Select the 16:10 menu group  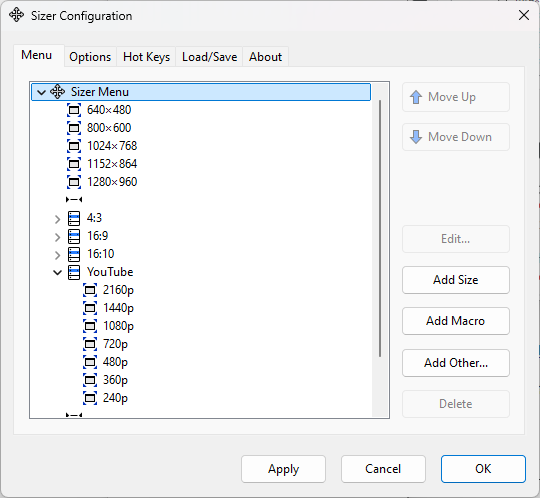click(x=101, y=254)
